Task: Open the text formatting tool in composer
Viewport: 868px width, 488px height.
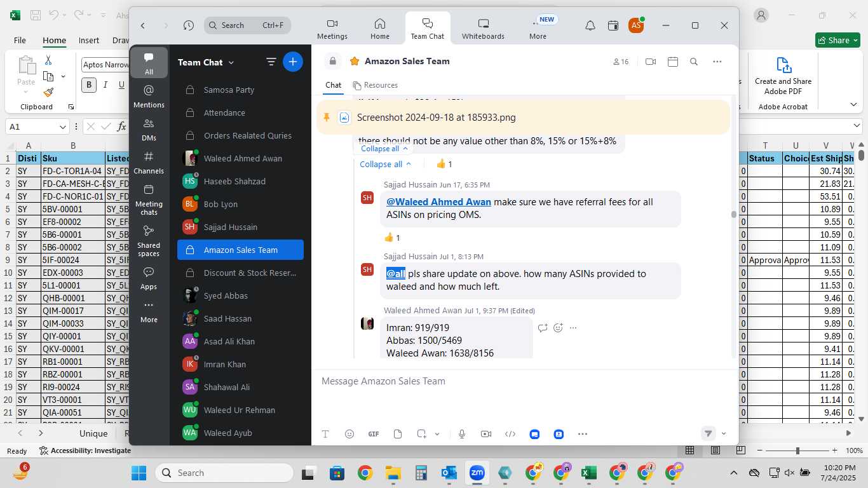Action: (325, 434)
